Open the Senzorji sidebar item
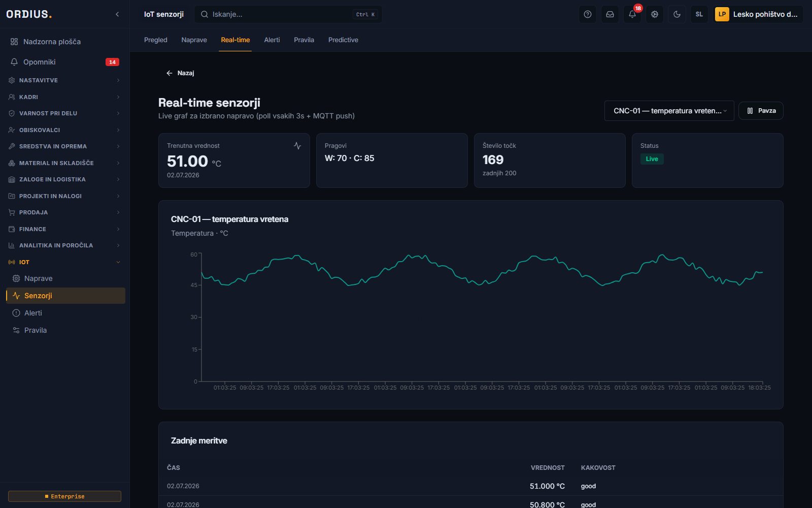This screenshot has height=508, width=812. [x=65, y=296]
